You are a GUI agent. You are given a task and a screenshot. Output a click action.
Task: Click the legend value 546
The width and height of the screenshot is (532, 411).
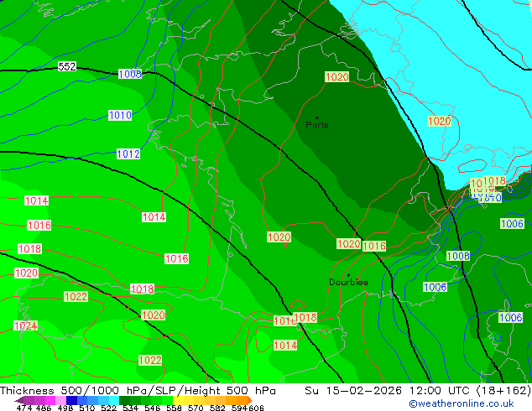pyautogui.click(x=153, y=408)
